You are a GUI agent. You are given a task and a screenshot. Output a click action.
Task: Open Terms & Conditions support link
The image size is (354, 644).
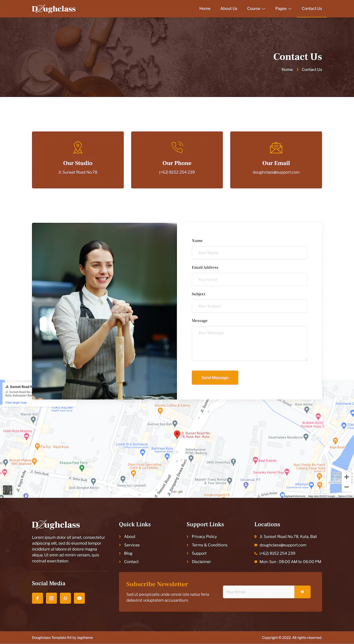point(210,545)
